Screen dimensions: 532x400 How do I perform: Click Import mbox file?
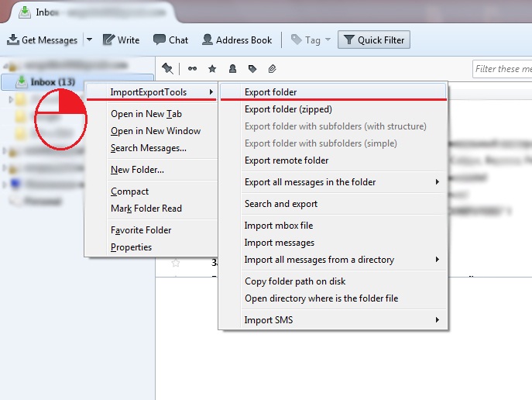pyautogui.click(x=279, y=226)
